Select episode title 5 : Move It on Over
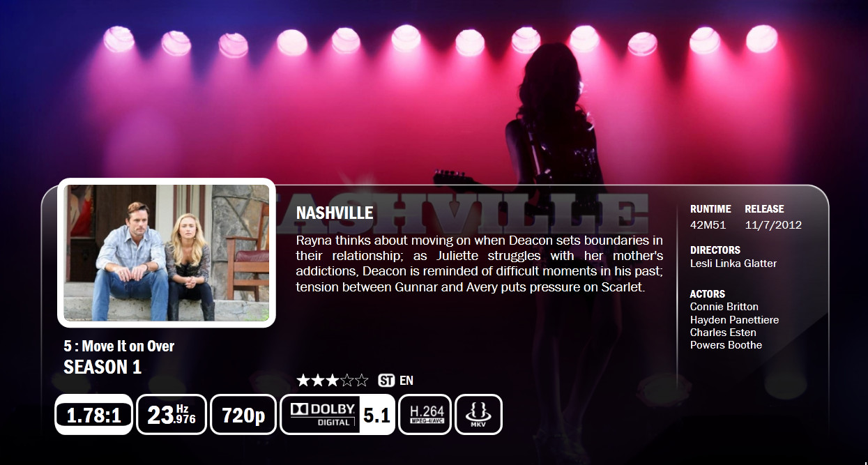The height and width of the screenshot is (465, 868). click(x=119, y=346)
